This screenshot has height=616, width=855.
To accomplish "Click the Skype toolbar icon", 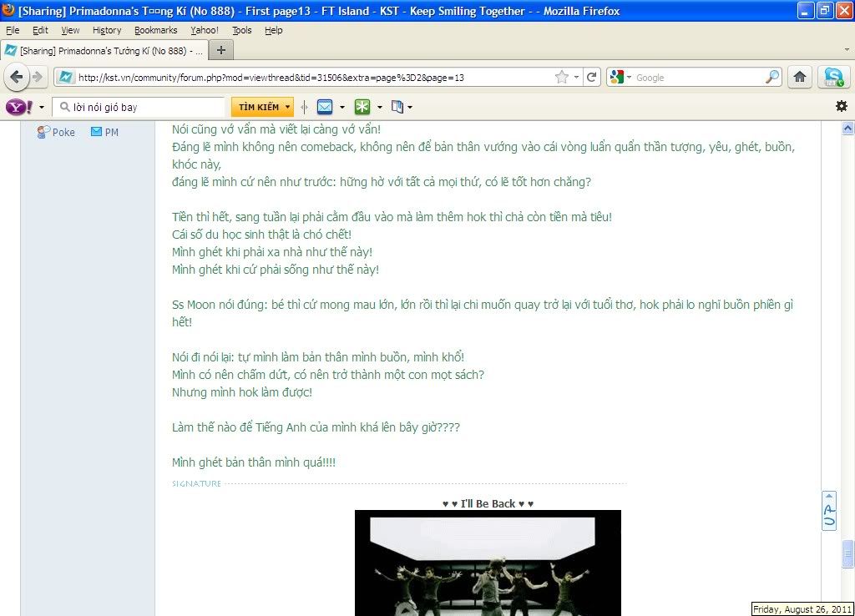I will click(x=834, y=77).
